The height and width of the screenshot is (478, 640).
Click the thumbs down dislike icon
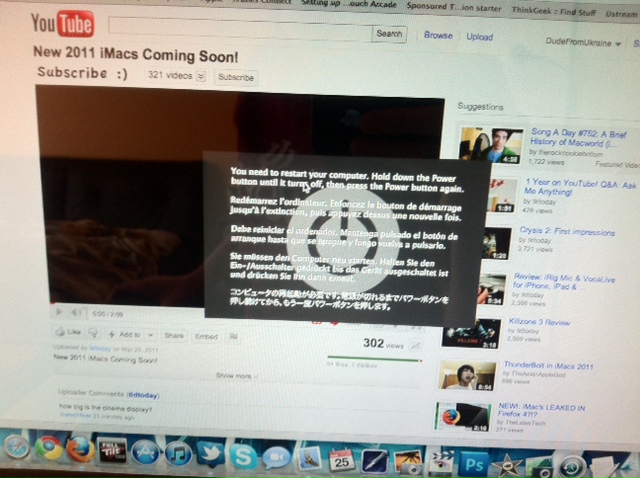point(93,333)
